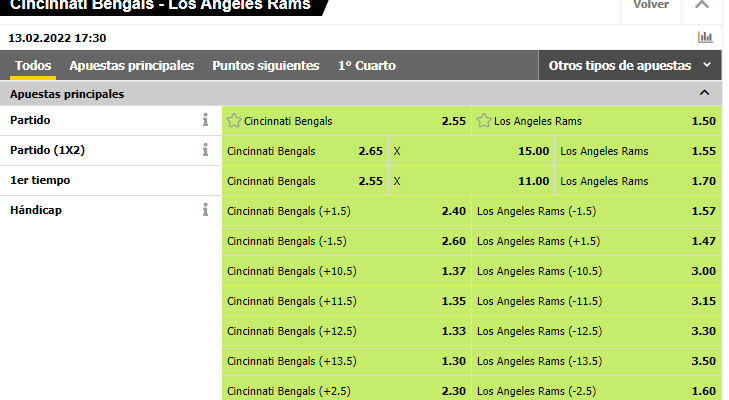Bet on the 1X2 draw at 15.00

pyautogui.click(x=471, y=151)
